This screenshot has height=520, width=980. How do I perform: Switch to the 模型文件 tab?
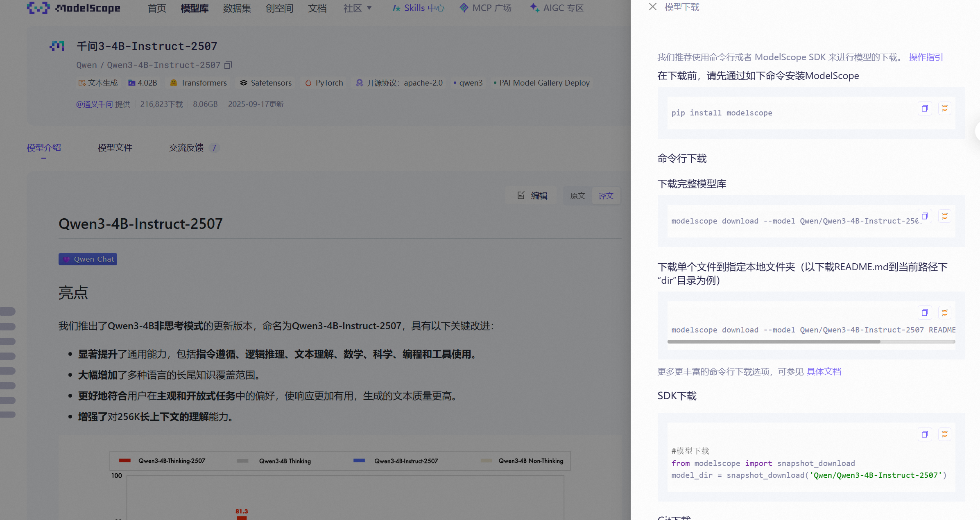point(115,148)
